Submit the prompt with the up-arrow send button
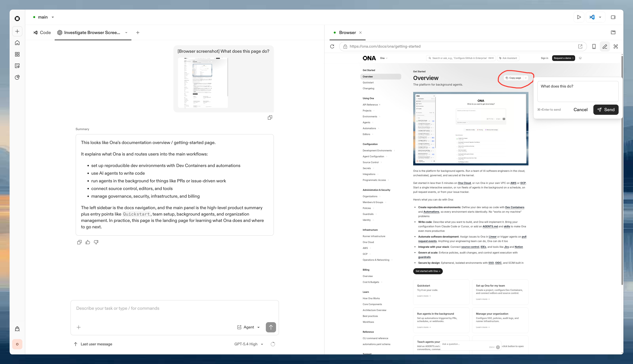633x364 pixels. pyautogui.click(x=271, y=327)
